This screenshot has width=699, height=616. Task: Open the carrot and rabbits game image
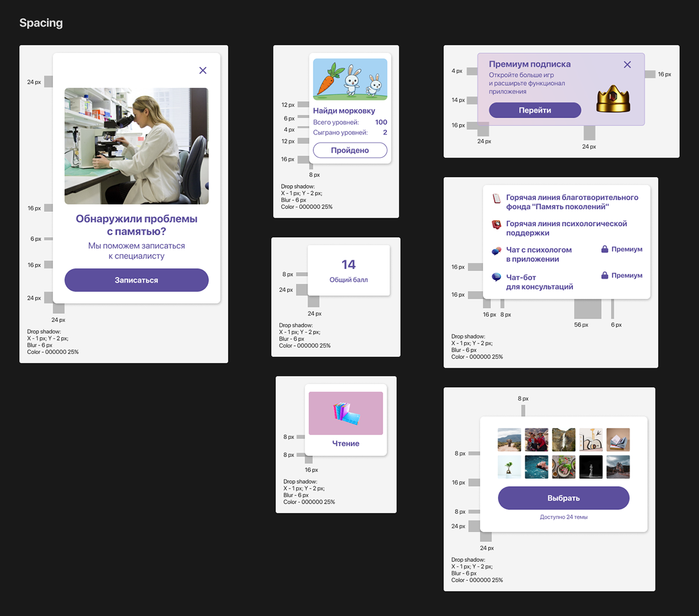350,79
